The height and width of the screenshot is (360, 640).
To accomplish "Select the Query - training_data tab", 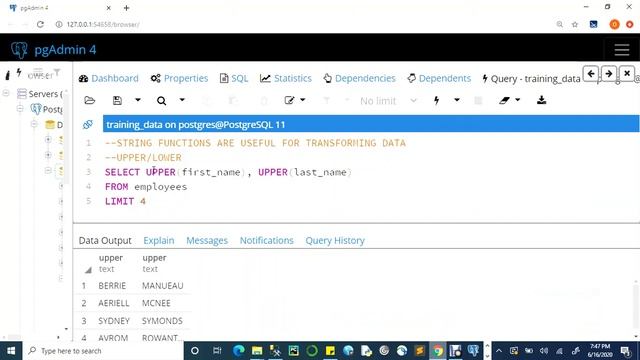I will coord(531,79).
